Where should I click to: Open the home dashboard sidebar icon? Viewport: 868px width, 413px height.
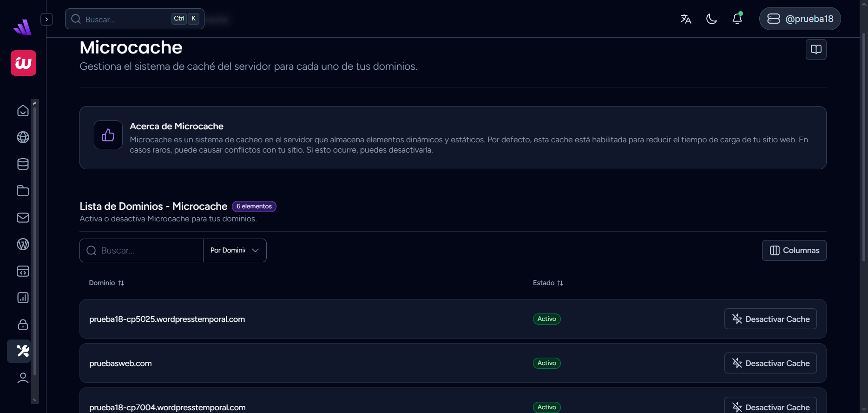coord(23,111)
